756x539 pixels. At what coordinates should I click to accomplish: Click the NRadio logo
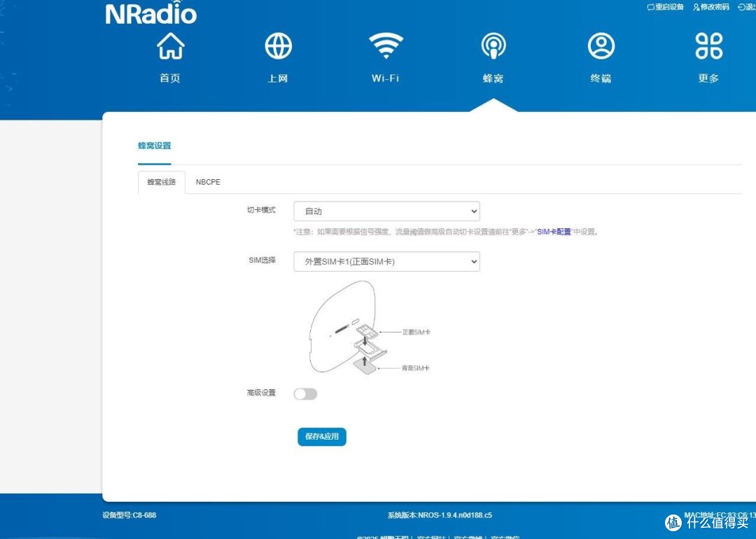[151, 13]
